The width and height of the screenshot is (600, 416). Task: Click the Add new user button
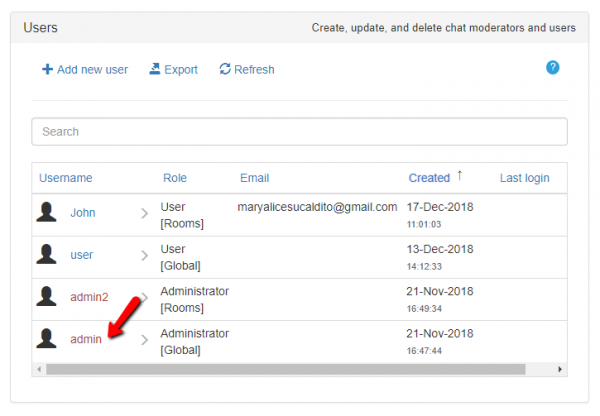tap(85, 70)
